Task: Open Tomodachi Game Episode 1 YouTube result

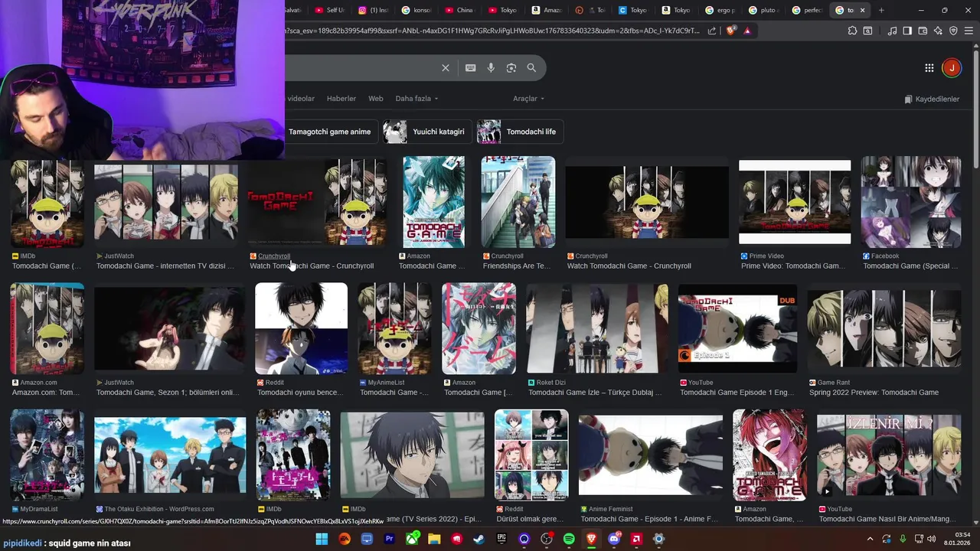Action: [x=737, y=393]
